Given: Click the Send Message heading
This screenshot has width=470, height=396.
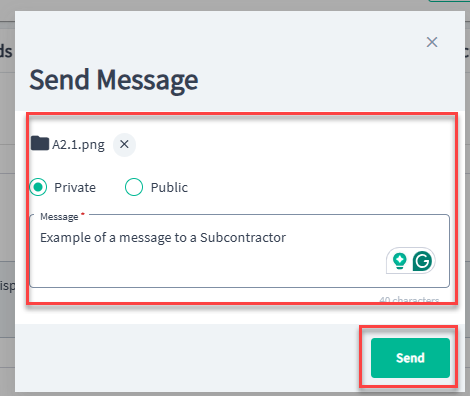Looking at the screenshot, I should [x=114, y=80].
